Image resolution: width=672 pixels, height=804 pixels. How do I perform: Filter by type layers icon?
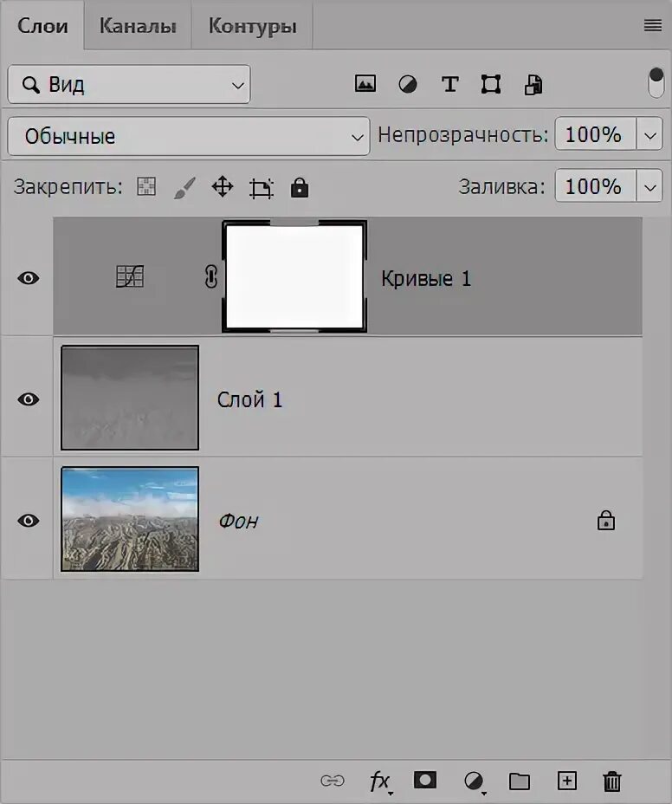(x=449, y=84)
